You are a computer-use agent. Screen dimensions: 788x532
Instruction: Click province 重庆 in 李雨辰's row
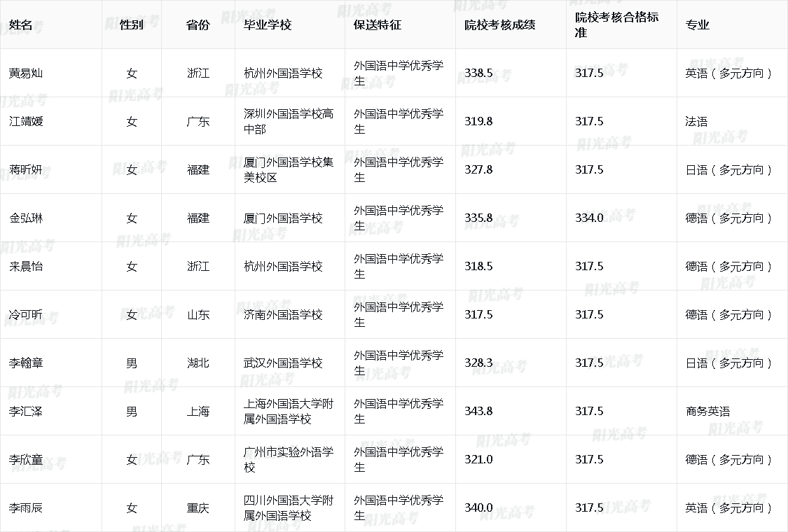(x=198, y=508)
